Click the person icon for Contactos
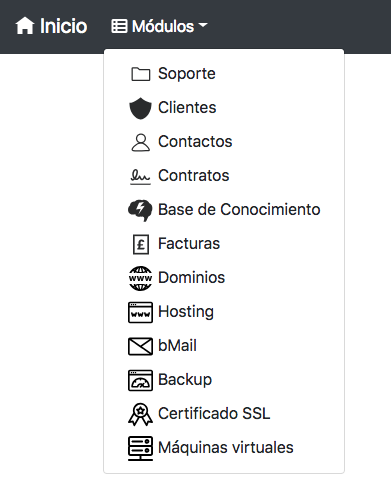Screen dimensions: 391x500 [x=140, y=142]
